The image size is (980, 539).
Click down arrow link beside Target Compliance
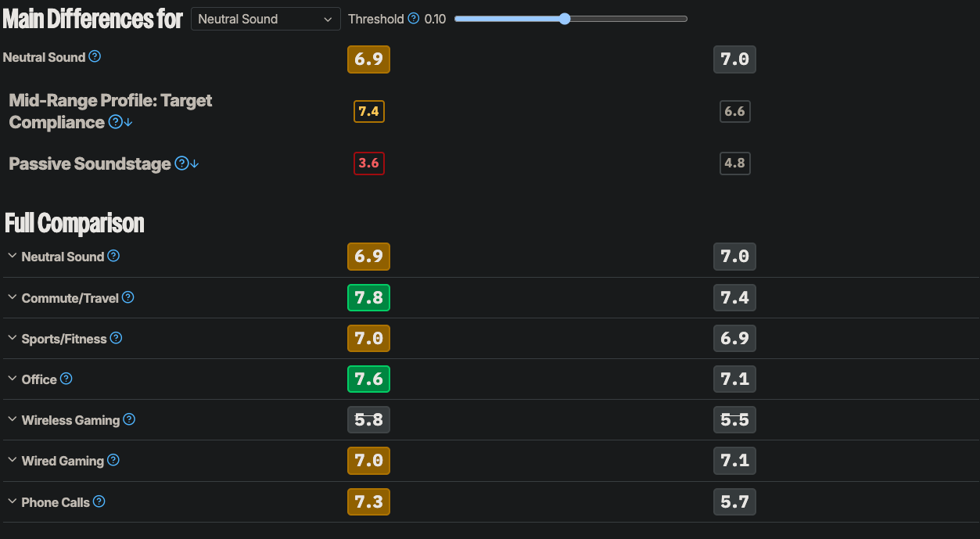pyautogui.click(x=128, y=123)
